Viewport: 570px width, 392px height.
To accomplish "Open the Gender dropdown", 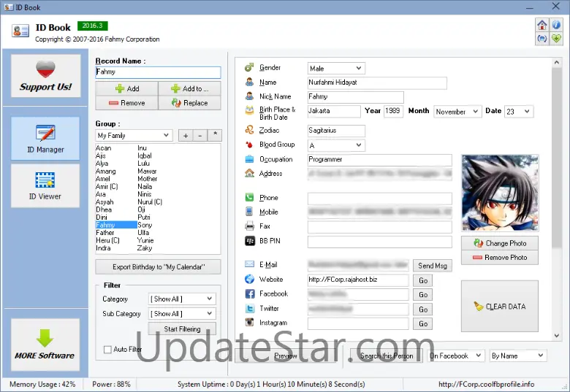I will pyautogui.click(x=336, y=68).
